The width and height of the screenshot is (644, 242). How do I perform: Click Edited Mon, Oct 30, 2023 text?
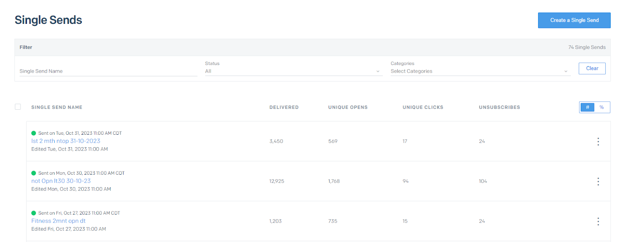pyautogui.click(x=71, y=189)
